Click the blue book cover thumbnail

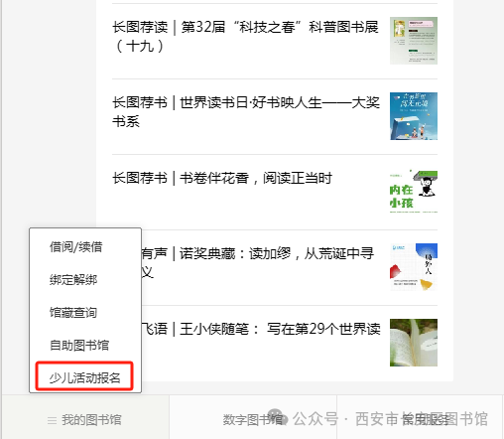414,116
